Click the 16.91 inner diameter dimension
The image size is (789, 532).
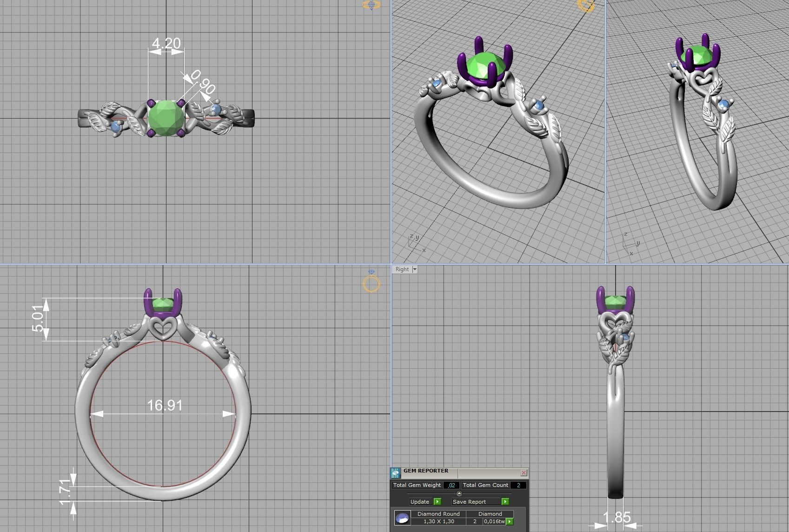165,406
